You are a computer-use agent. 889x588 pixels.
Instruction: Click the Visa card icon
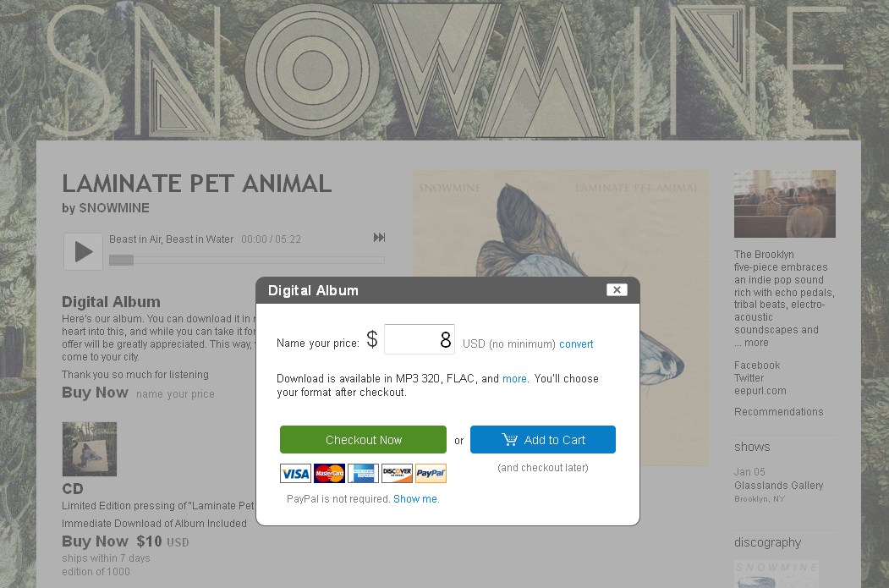[295, 474]
